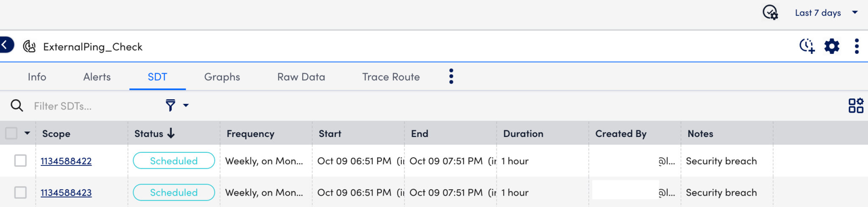
Task: Click the back arrow button
Action: click(6, 45)
